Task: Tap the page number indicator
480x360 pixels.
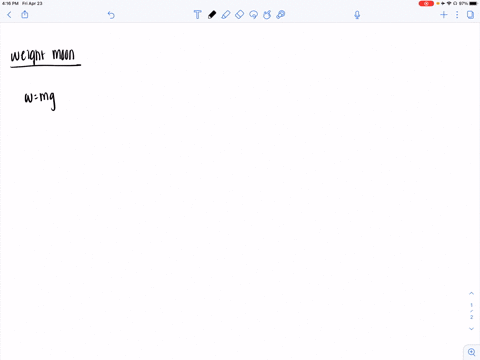Action: coord(471,311)
